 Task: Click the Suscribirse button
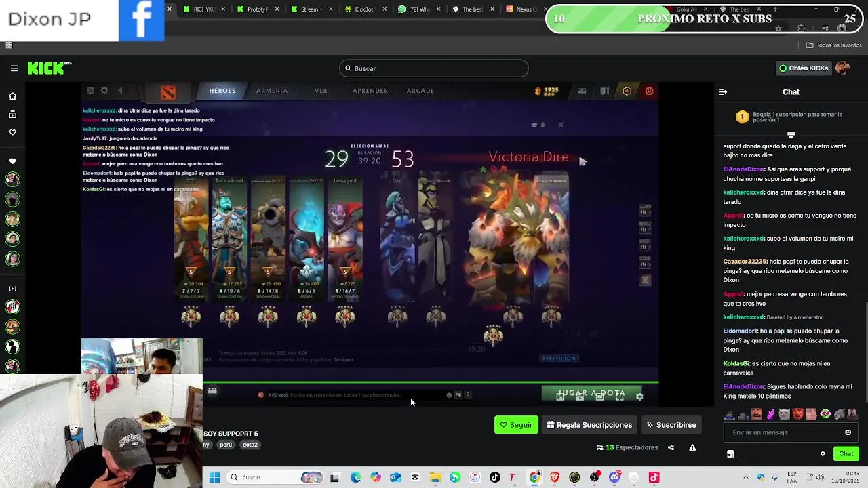(671, 425)
